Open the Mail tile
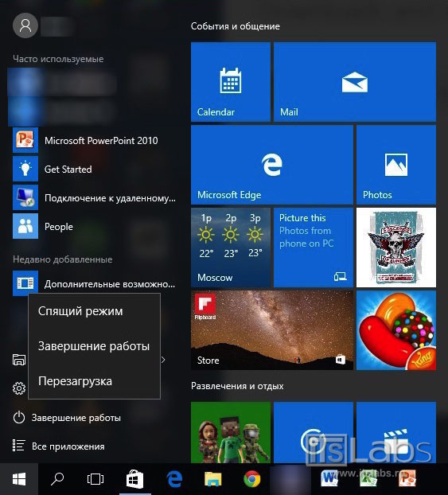Image resolution: width=448 pixels, height=495 pixels. pyautogui.click(x=355, y=82)
